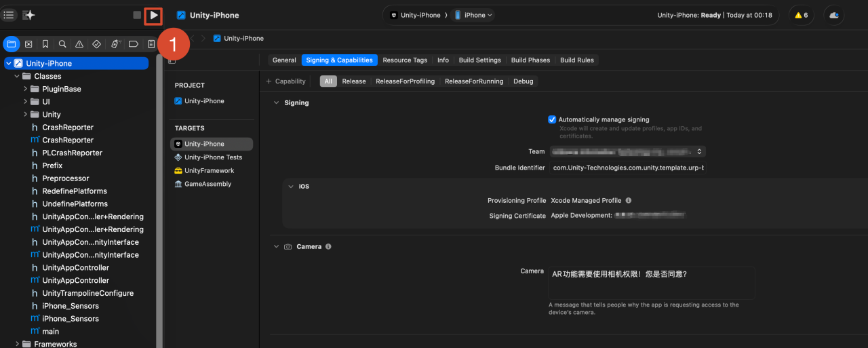This screenshot has width=868, height=348.
Task: Expand the Unity folder
Action: click(25, 115)
